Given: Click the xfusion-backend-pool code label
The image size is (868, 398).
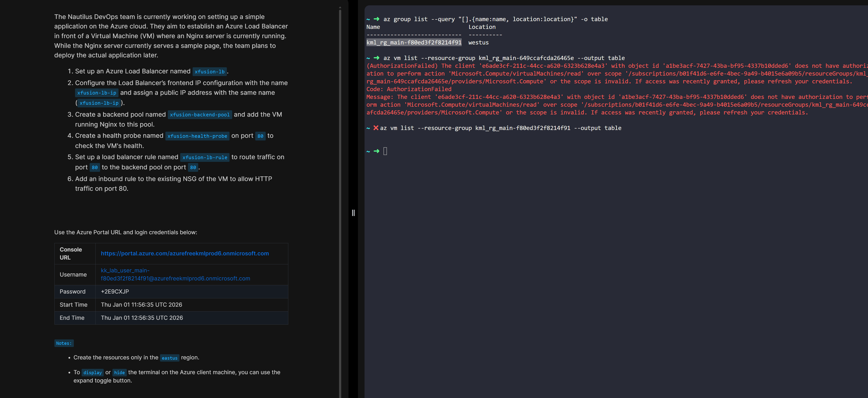Looking at the screenshot, I should coord(199,115).
